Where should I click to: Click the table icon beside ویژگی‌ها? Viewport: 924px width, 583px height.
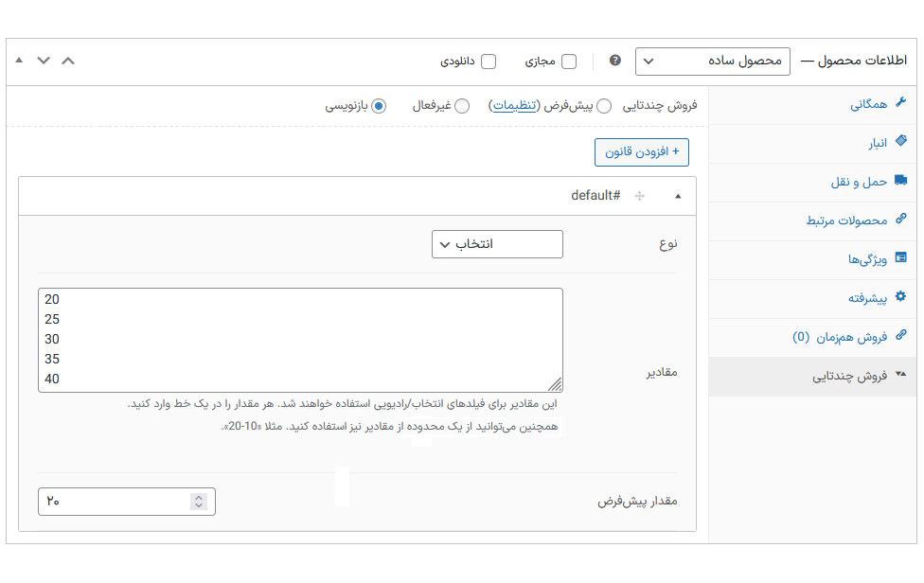pos(900,257)
